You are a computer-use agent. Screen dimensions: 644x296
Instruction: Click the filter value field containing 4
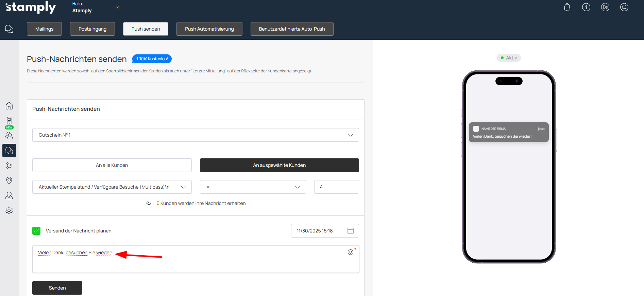(x=336, y=187)
